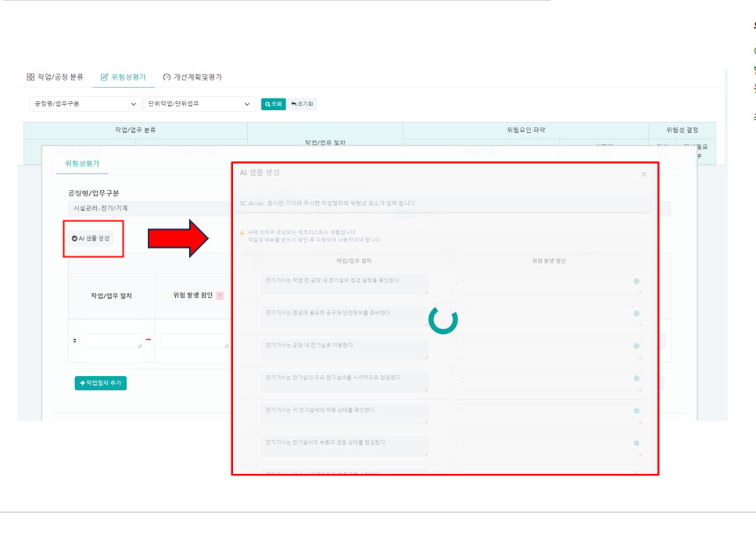Click the green 작업절차 추가 button
Screen dimensions: 756x534
(100, 383)
